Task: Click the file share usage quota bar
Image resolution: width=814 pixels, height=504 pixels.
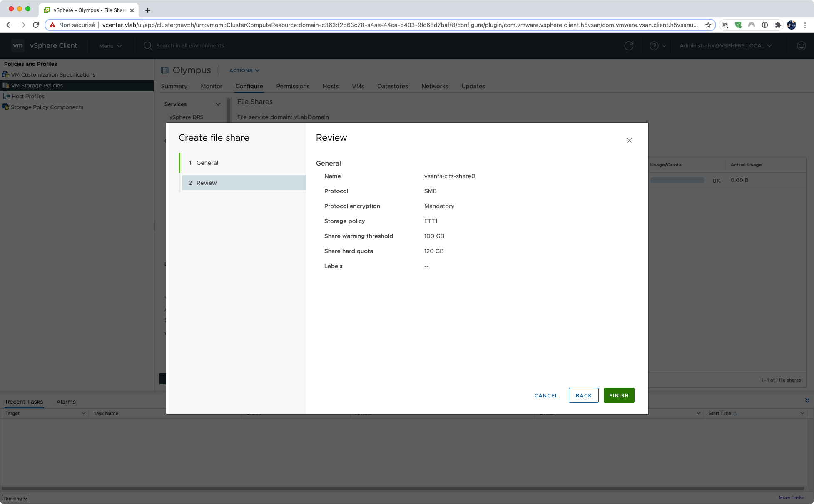Action: click(x=677, y=180)
